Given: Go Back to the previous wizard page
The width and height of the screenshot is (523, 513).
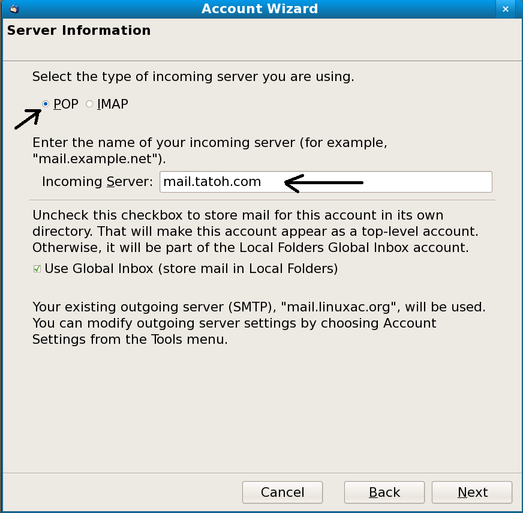Looking at the screenshot, I should tap(384, 492).
